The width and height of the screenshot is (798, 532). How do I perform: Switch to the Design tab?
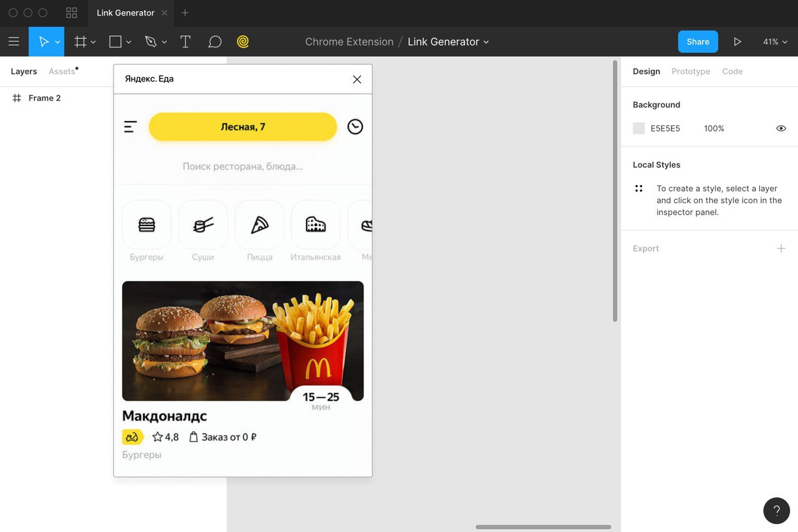(x=647, y=72)
